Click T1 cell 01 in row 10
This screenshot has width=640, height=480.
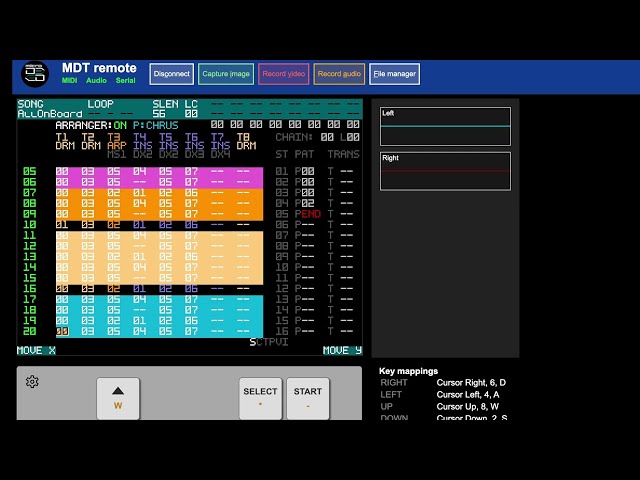62,224
